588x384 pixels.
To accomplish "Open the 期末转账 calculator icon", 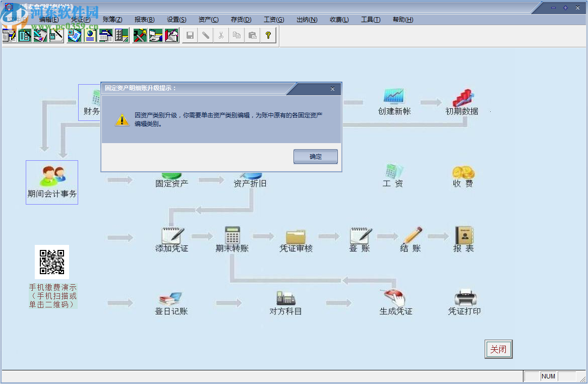I will pos(232,235).
